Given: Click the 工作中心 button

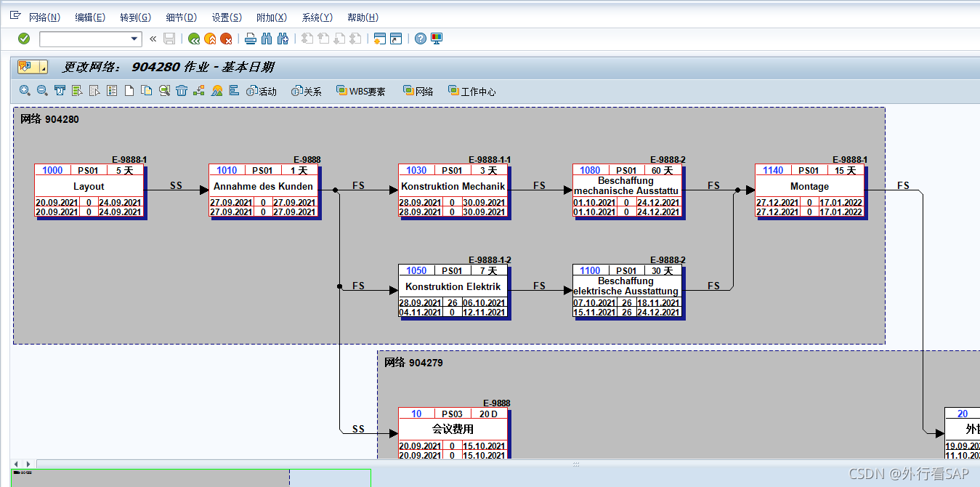Looking at the screenshot, I should pyautogui.click(x=472, y=91).
